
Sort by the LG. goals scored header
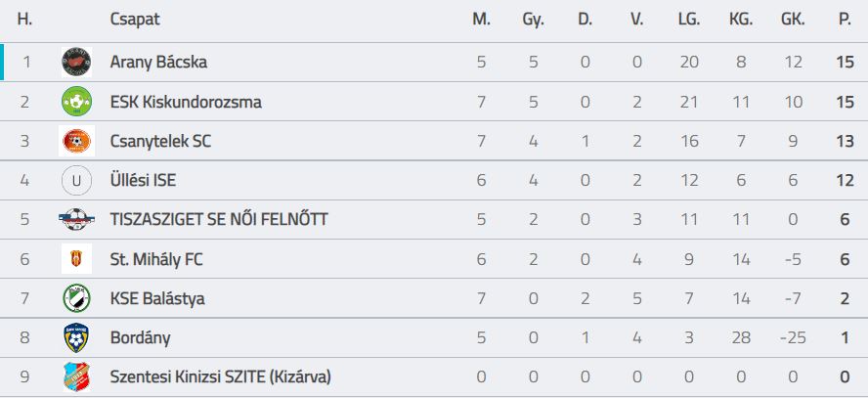(x=689, y=20)
